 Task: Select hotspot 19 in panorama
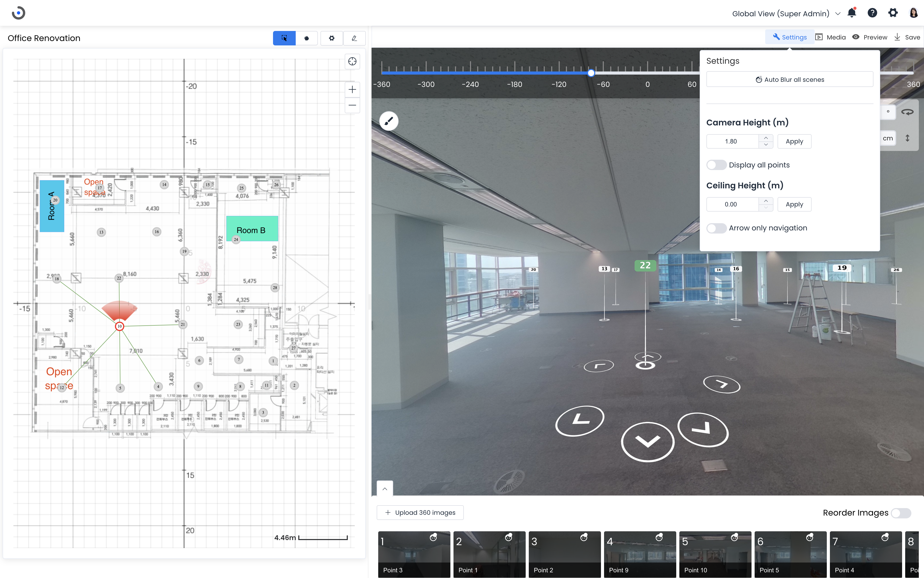(842, 268)
